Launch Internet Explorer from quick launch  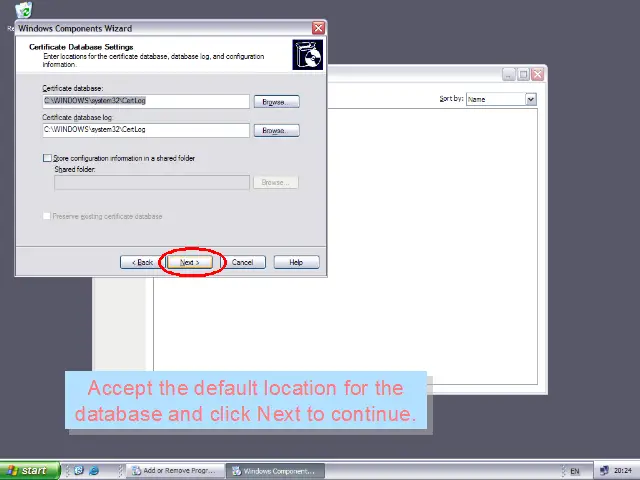(x=94, y=471)
